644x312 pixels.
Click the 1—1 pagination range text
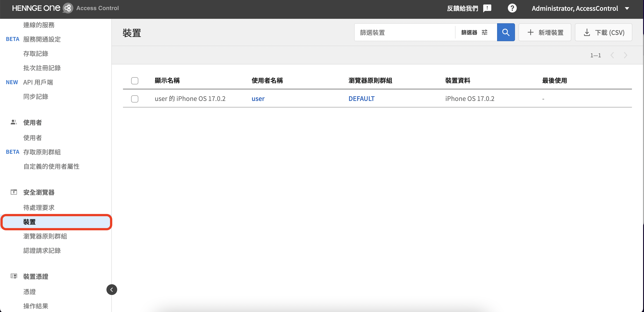pyautogui.click(x=595, y=55)
